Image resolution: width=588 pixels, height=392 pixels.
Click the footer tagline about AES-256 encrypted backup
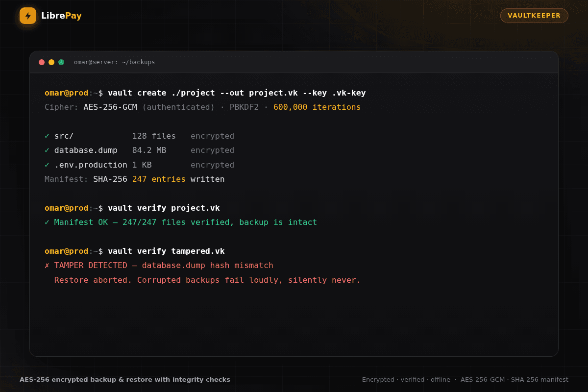point(125,379)
